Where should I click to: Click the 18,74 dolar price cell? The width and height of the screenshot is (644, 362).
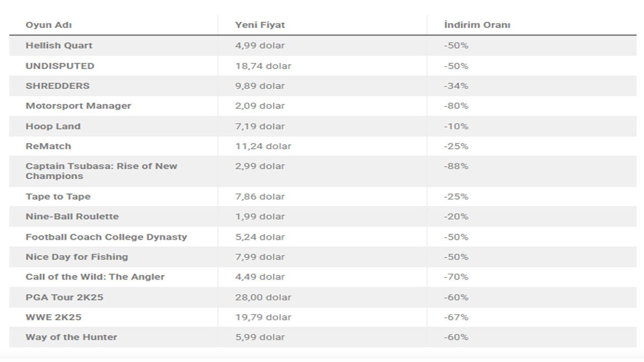263,66
